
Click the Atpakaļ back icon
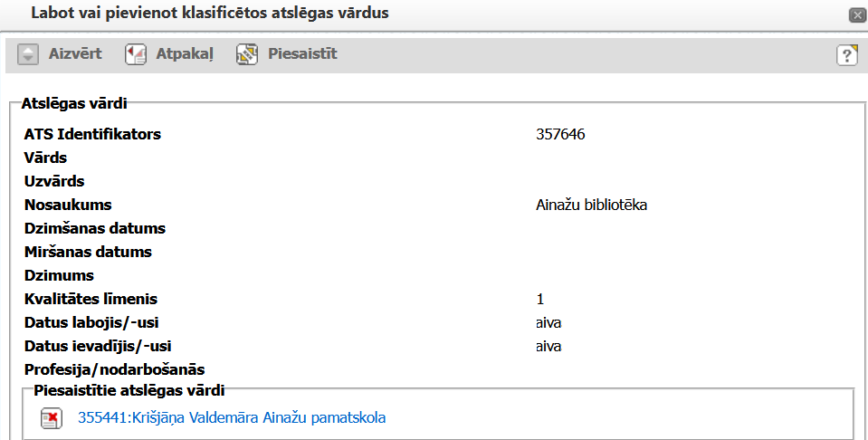[x=136, y=54]
